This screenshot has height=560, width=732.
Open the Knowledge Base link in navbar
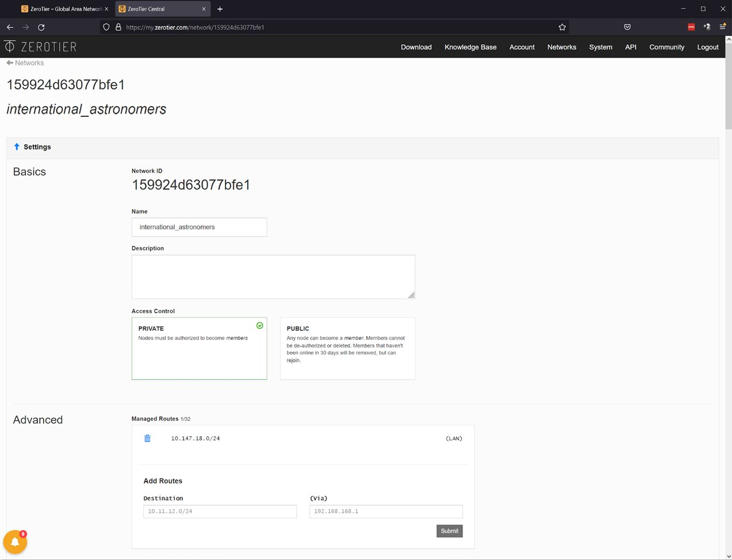tap(470, 47)
